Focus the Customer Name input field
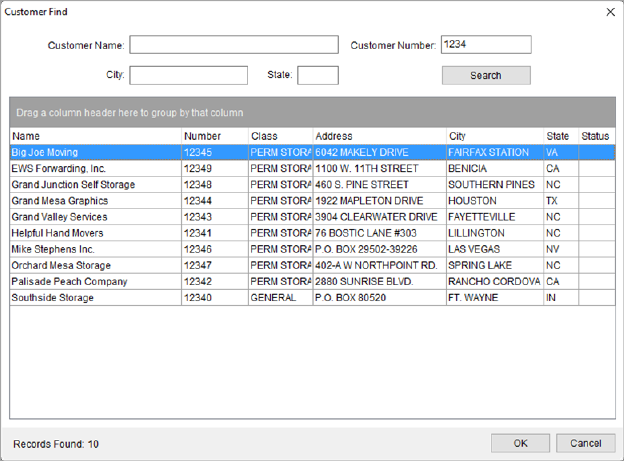This screenshot has height=461, width=624. click(x=234, y=45)
